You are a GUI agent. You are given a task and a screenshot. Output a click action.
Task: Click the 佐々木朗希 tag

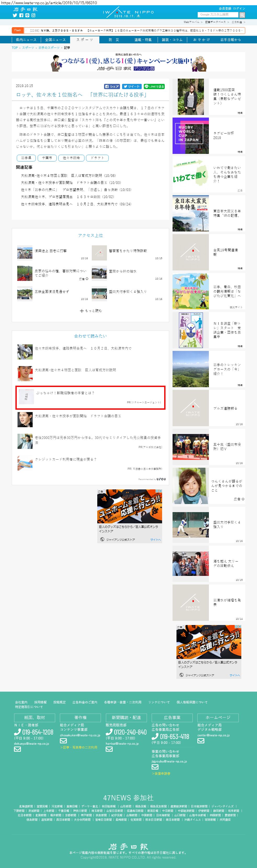coord(71,158)
